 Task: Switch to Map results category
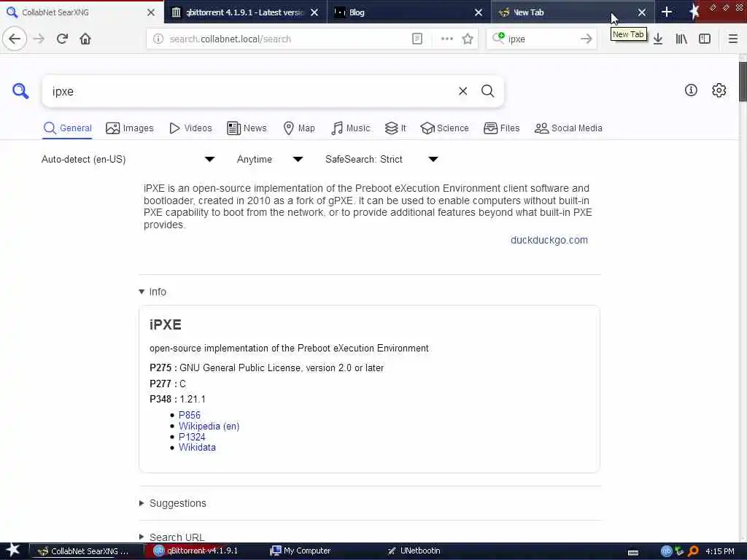299,128
